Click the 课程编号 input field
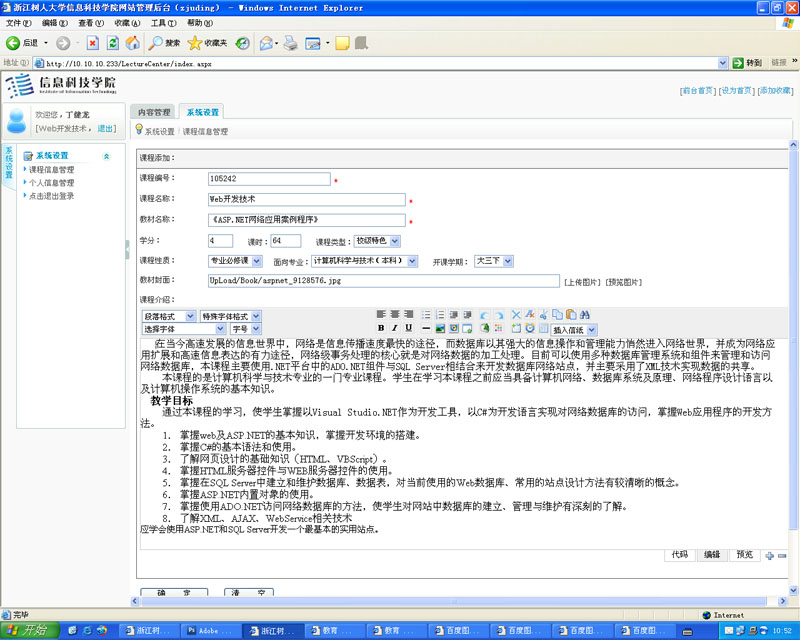Image resolution: width=800 pixels, height=640 pixels. click(x=268, y=179)
